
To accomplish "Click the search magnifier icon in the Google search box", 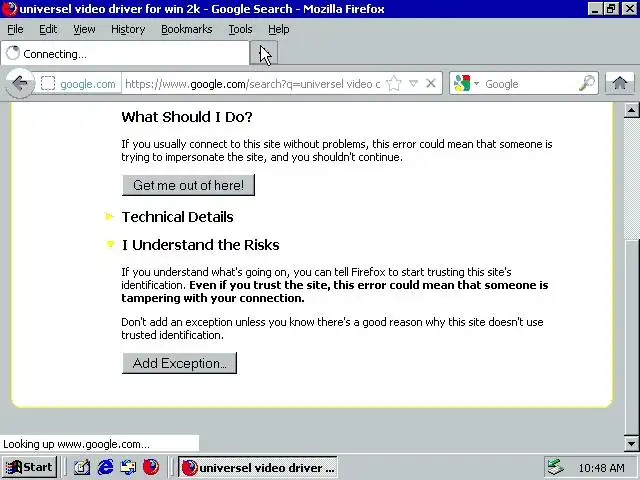I will point(587,83).
